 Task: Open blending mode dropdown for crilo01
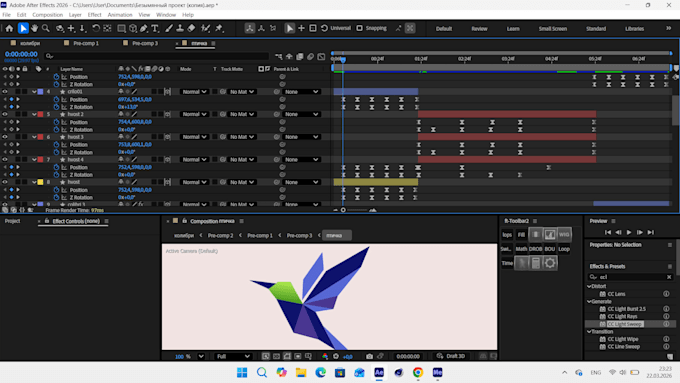click(x=194, y=92)
